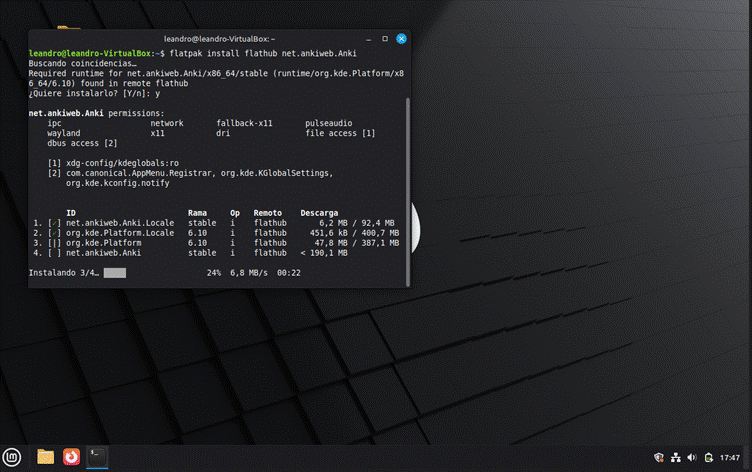
Task: Click the 'Remoto' column header
Action: pyautogui.click(x=268, y=213)
